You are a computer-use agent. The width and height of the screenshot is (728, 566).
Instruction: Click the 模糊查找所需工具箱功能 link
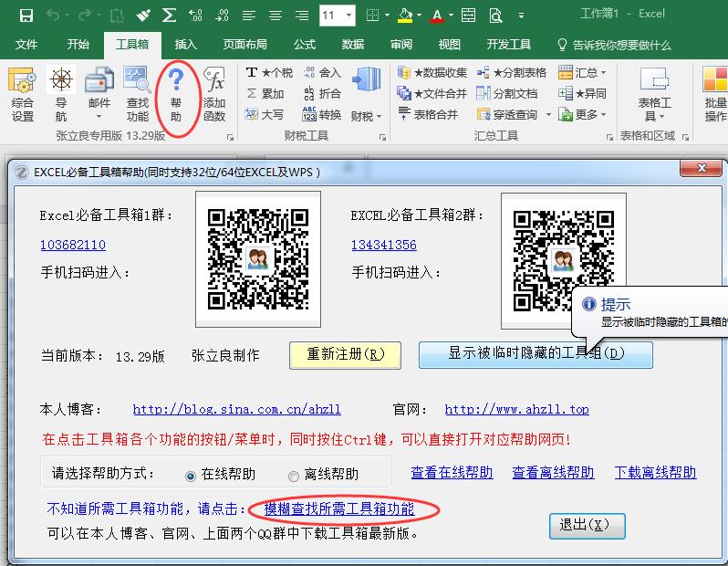point(338,508)
